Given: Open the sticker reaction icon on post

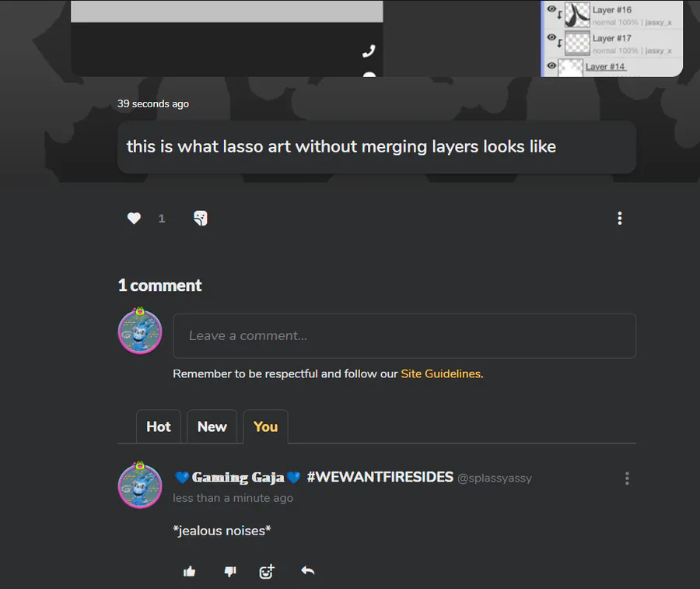Looking at the screenshot, I should click(201, 218).
